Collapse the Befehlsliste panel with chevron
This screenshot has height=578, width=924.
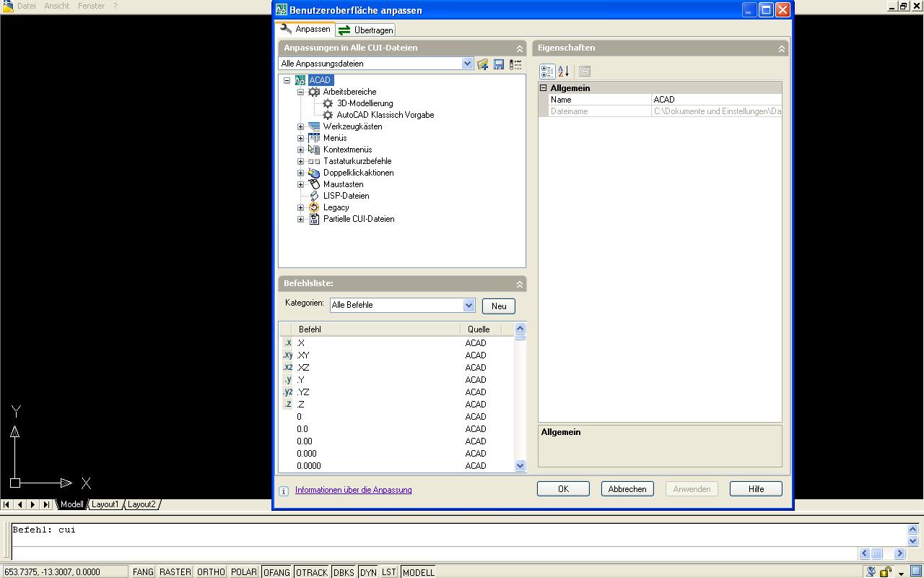point(519,284)
